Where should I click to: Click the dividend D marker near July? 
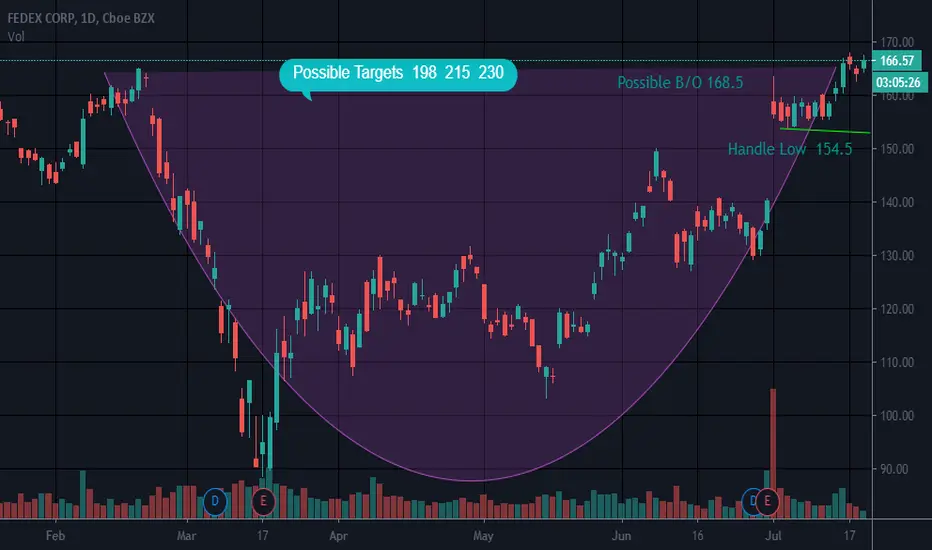tap(750, 501)
